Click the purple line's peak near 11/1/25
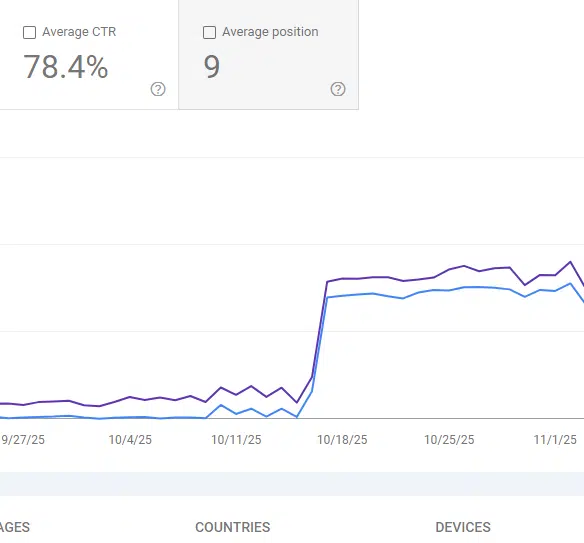Viewport: 584px width, 543px height. 570,262
